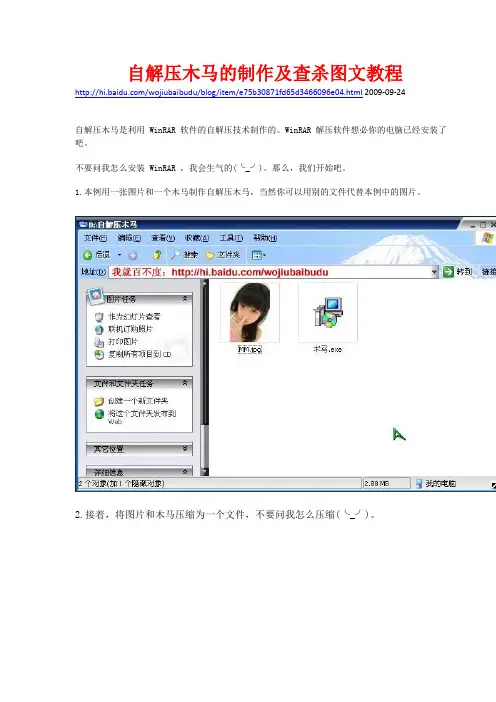
Task: Click the task pane scrollbar thumb
Action: click(205, 356)
